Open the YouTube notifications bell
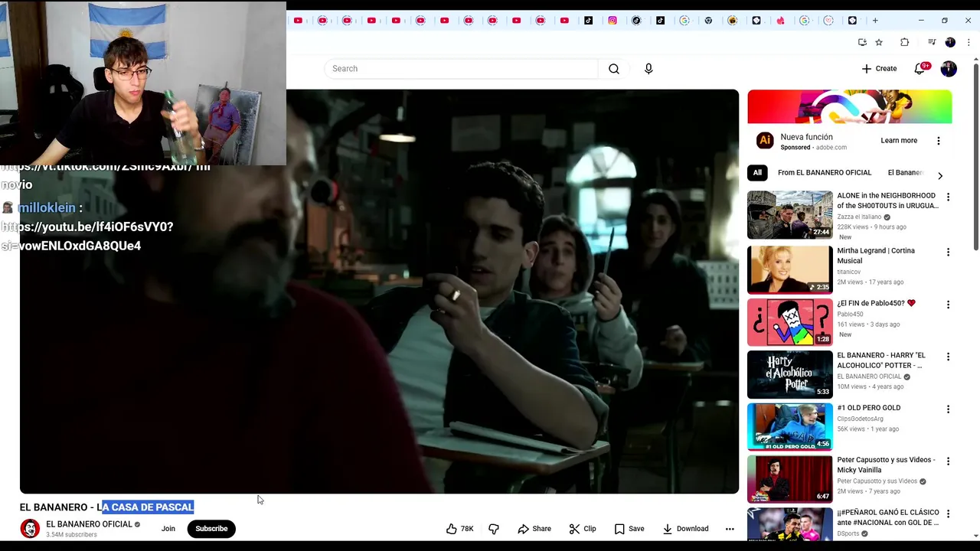Image resolution: width=980 pixels, height=551 pixels. [x=920, y=69]
